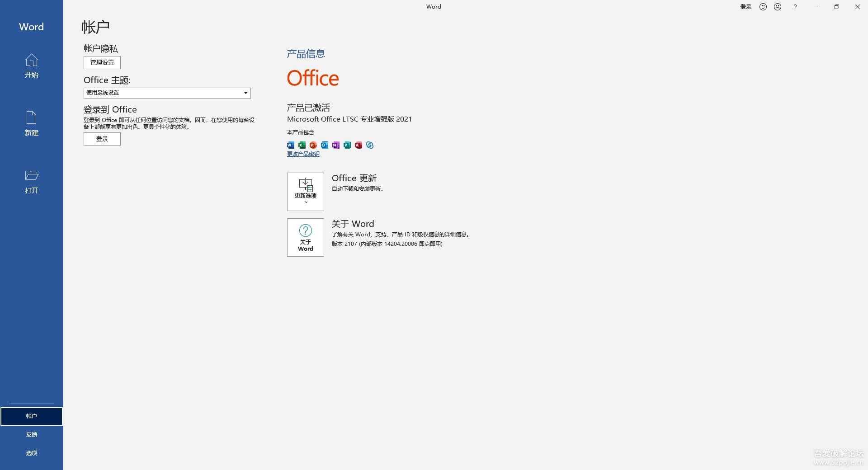Open the help question mark icon
The image size is (868, 470).
tap(795, 7)
